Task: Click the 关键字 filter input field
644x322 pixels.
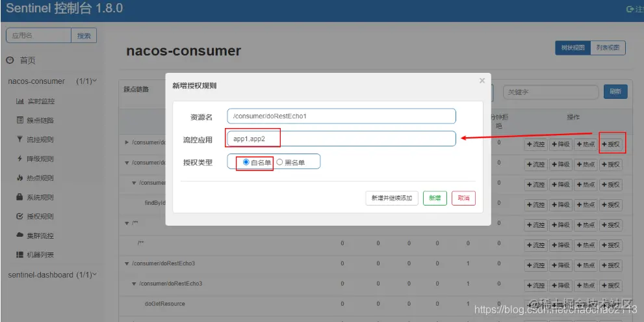Action: pos(551,92)
